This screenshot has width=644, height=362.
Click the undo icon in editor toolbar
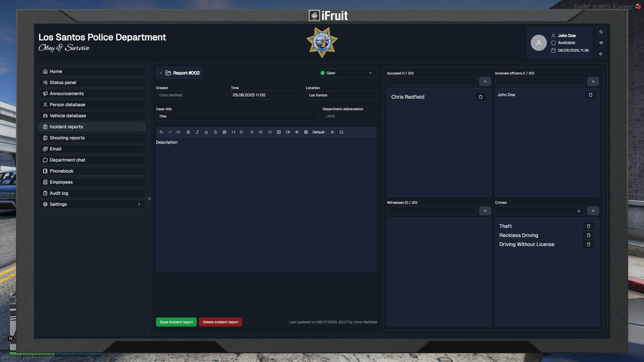coord(161,132)
